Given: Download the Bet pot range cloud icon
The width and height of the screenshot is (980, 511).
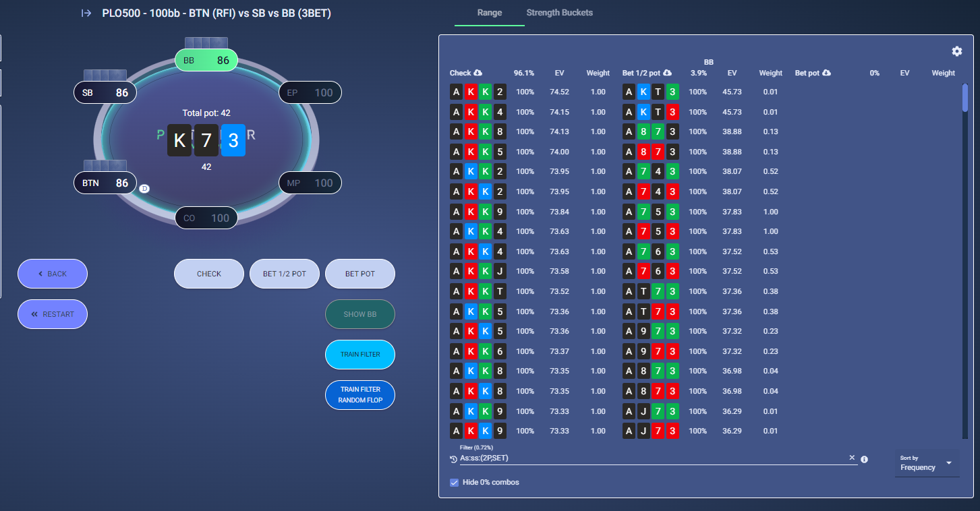Looking at the screenshot, I should click(826, 73).
